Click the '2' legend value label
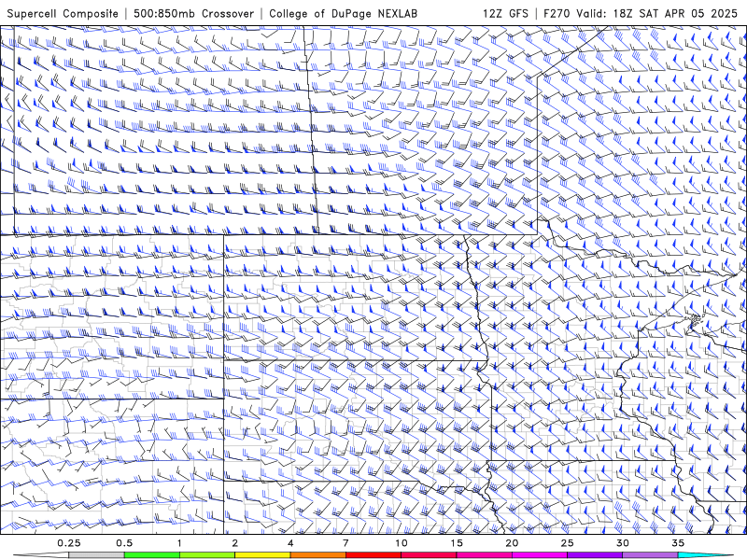 click(x=235, y=543)
